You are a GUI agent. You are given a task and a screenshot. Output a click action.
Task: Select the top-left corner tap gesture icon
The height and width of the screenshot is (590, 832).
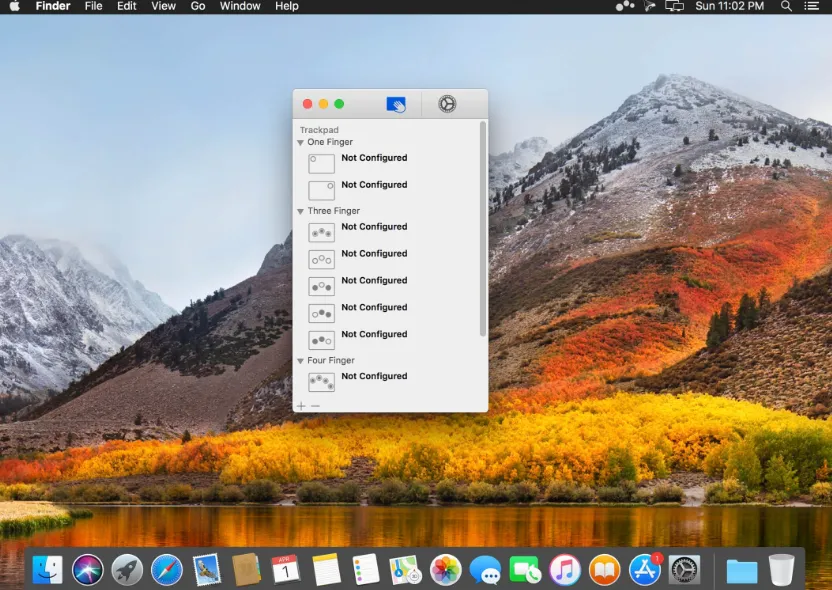click(322, 163)
